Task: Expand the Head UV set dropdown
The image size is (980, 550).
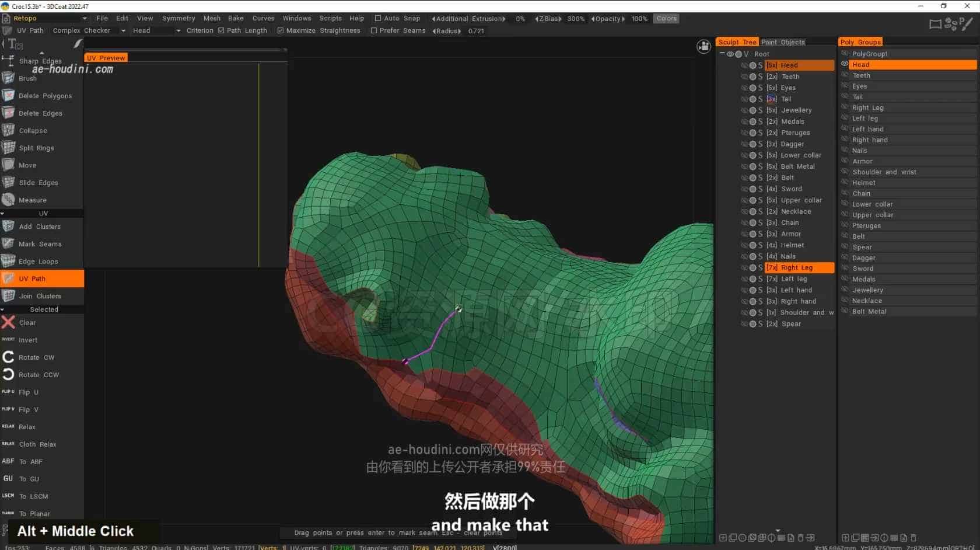Action: point(156,30)
